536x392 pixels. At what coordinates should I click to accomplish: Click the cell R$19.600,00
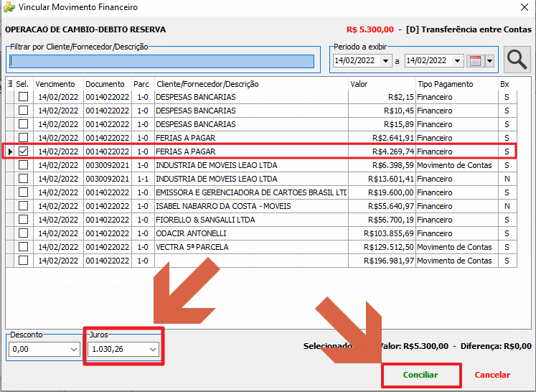coord(382,192)
